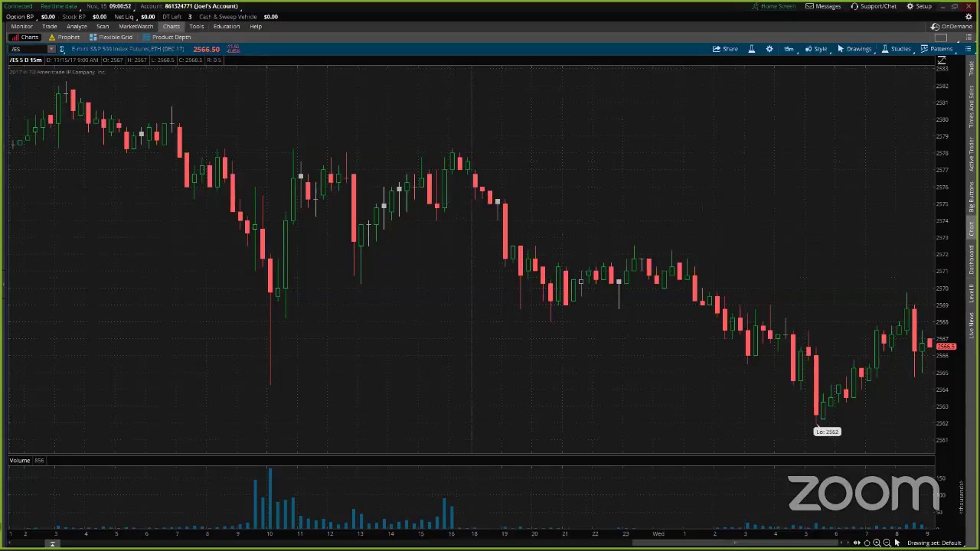
Task: Click the link icon beside symbol field
Action: coord(62,49)
